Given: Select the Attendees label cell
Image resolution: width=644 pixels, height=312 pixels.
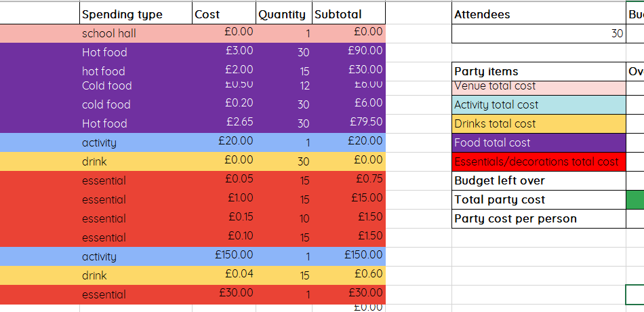Looking at the screenshot, I should tap(538, 14).
